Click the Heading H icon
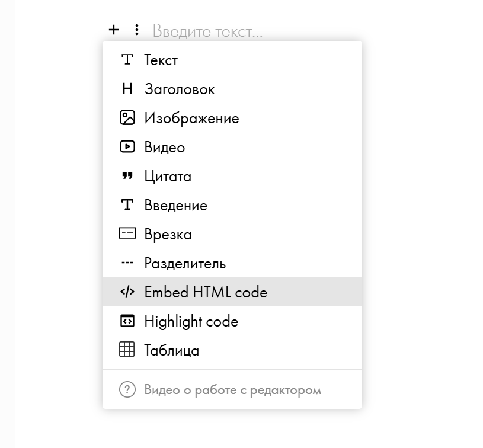This screenshot has width=483, height=448. pos(127,89)
